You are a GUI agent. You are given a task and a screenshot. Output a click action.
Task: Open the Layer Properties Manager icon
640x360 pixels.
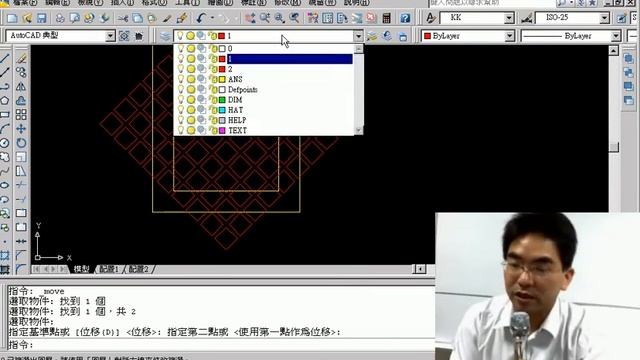(x=165, y=36)
